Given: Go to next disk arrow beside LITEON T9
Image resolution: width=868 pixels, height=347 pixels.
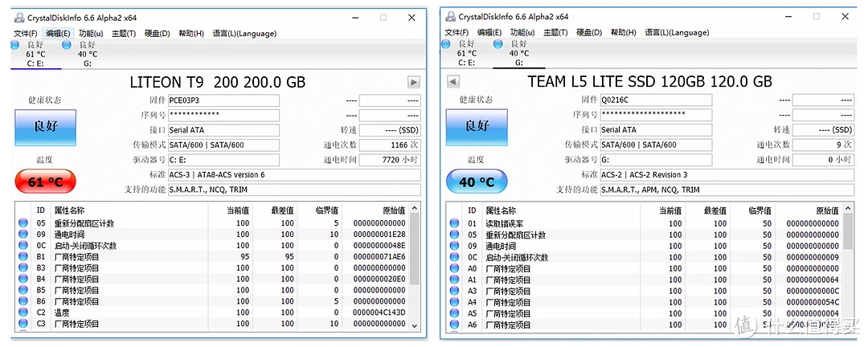Looking at the screenshot, I should coord(414,83).
